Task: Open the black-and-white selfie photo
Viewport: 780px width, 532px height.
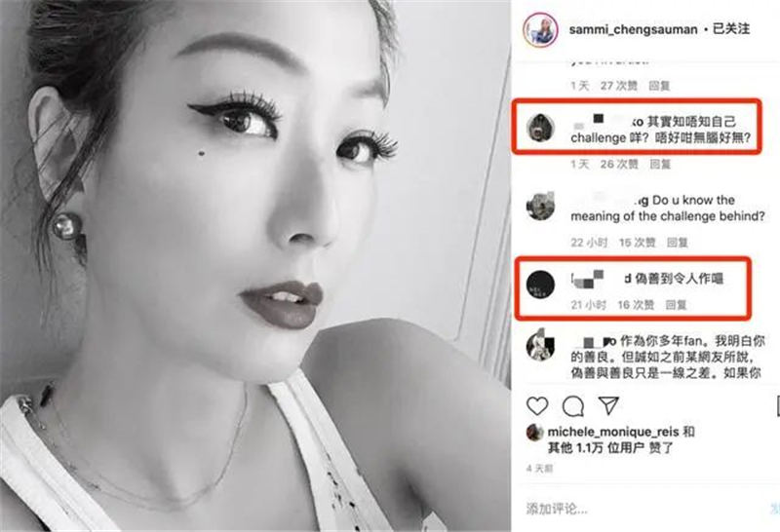Action: (255, 266)
